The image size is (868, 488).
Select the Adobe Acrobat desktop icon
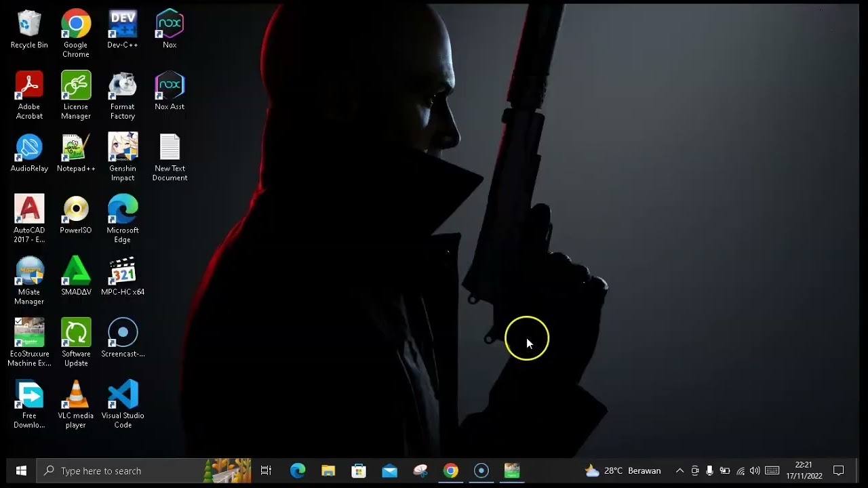pos(29,96)
